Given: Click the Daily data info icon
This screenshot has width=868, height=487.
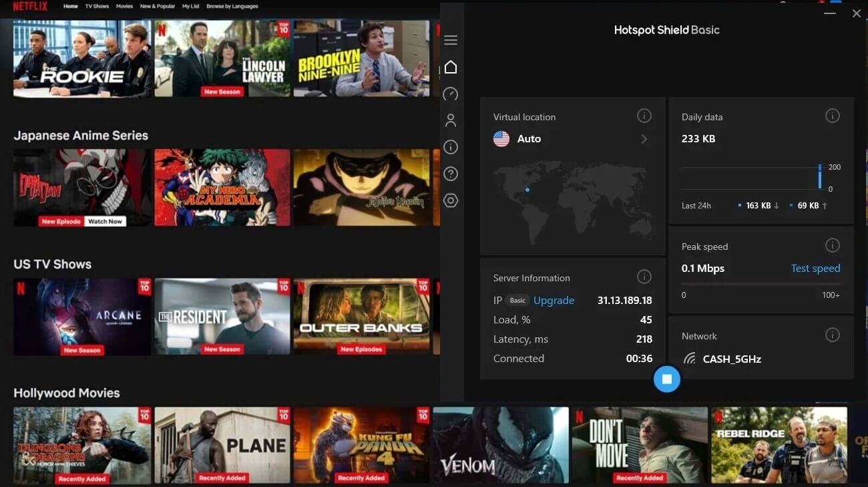Looking at the screenshot, I should 833,116.
